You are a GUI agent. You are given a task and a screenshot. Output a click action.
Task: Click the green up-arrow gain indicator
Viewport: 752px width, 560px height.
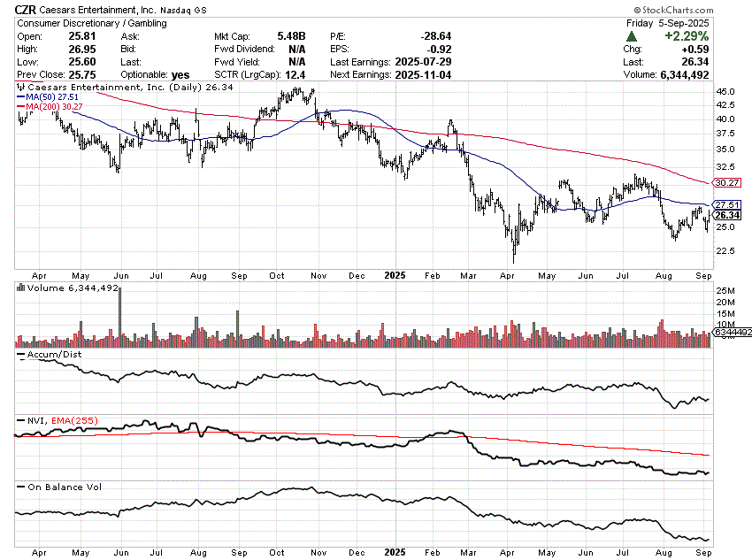pos(631,37)
